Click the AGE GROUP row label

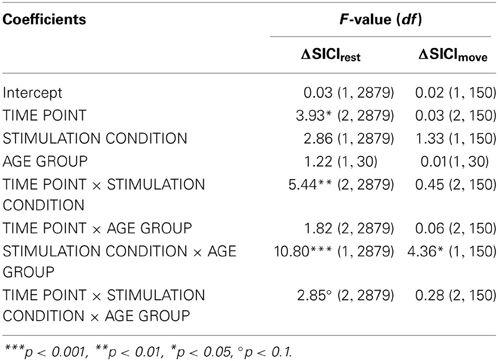(x=45, y=161)
